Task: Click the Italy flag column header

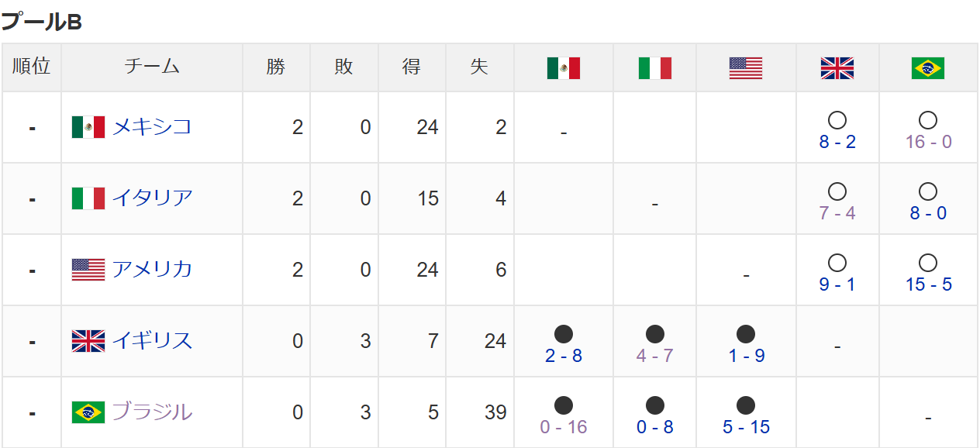Action: coord(654,68)
